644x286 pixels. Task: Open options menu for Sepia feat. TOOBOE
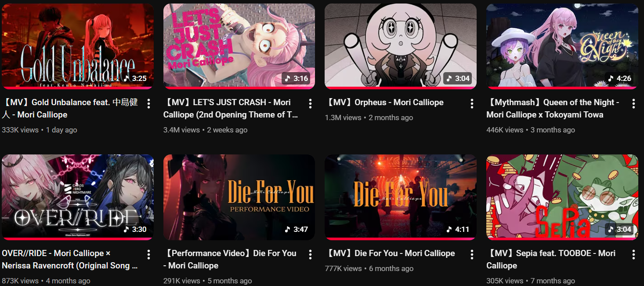(x=633, y=254)
